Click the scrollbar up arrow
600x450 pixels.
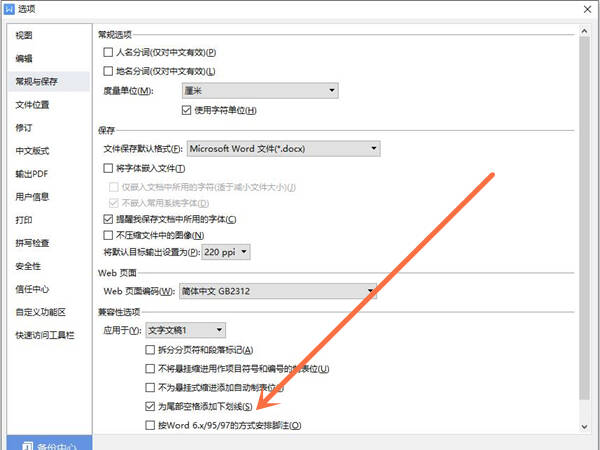coord(584,31)
